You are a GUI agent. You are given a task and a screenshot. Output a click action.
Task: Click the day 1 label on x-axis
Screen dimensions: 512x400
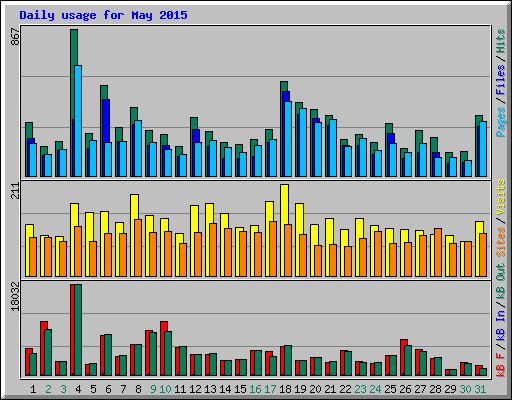pyautogui.click(x=33, y=389)
